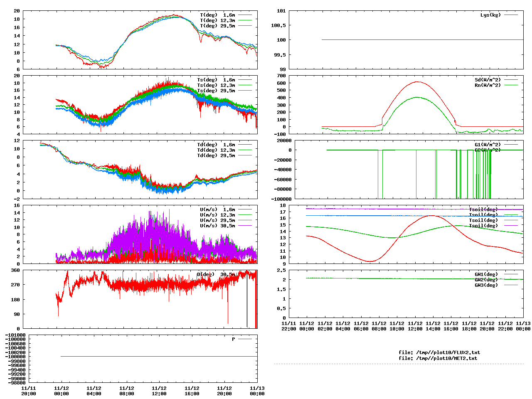Click the "700" tick on the Sd radiation plot
532x399 pixels.
click(x=281, y=76)
